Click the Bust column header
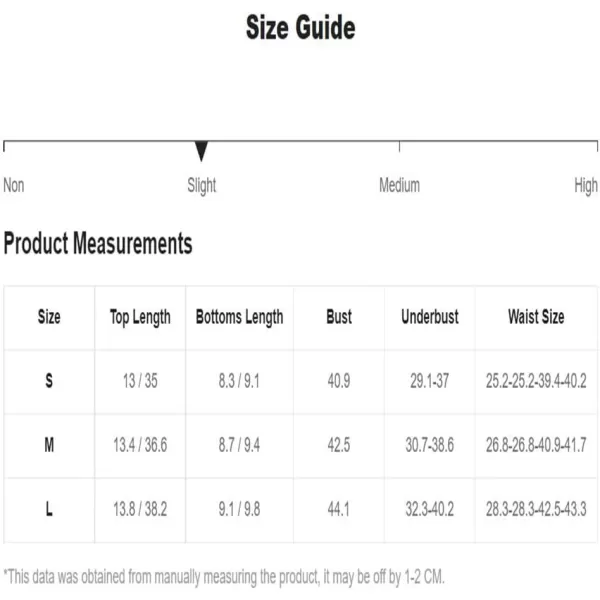 click(x=339, y=317)
